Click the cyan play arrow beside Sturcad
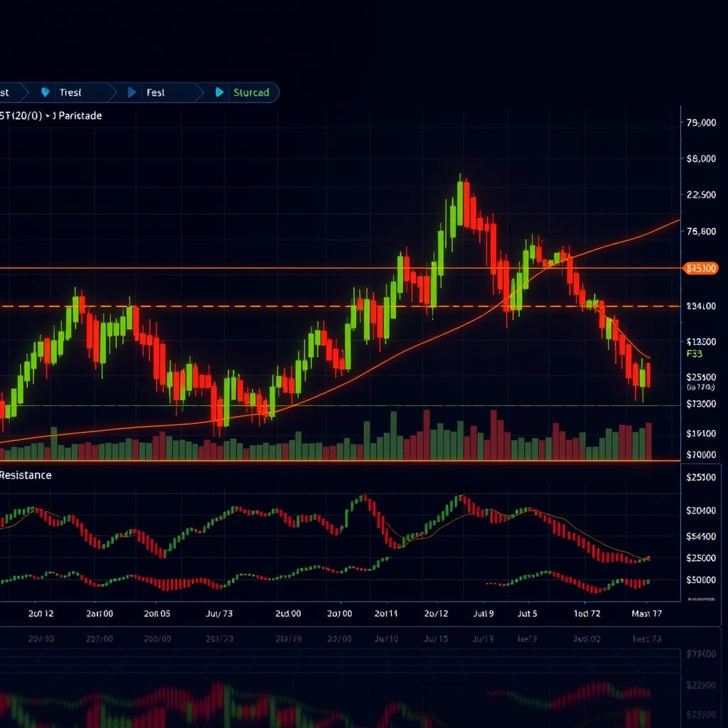This screenshot has width=728, height=728. (x=220, y=92)
